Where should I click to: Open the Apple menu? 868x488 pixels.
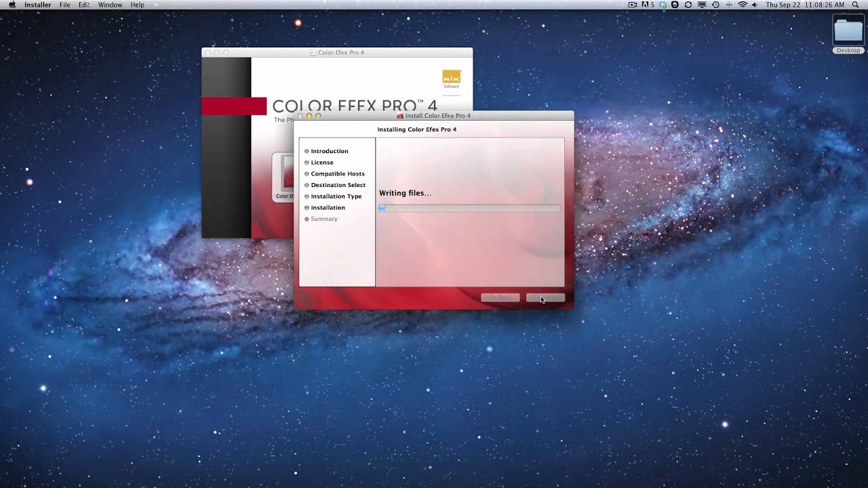coord(12,5)
